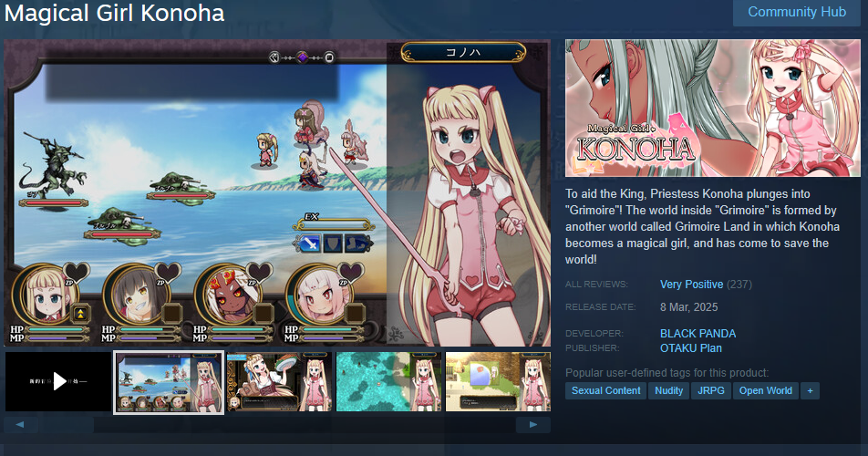Image resolution: width=868 pixels, height=456 pixels.
Task: Open the Community Hub
Action: pos(797,12)
